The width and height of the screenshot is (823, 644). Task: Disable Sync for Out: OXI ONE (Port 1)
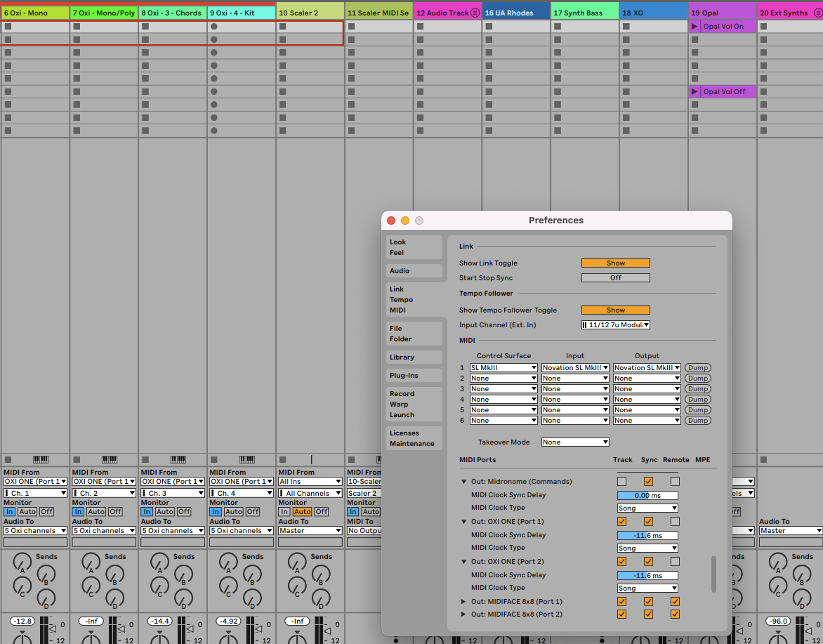coord(649,522)
